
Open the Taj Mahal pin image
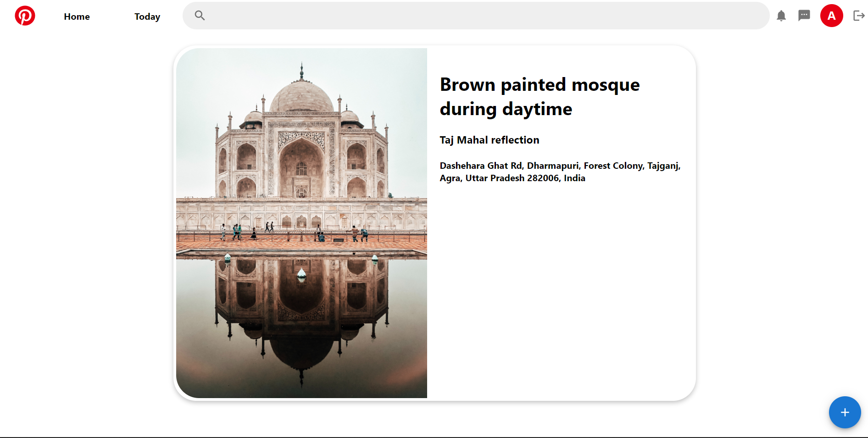tap(301, 223)
